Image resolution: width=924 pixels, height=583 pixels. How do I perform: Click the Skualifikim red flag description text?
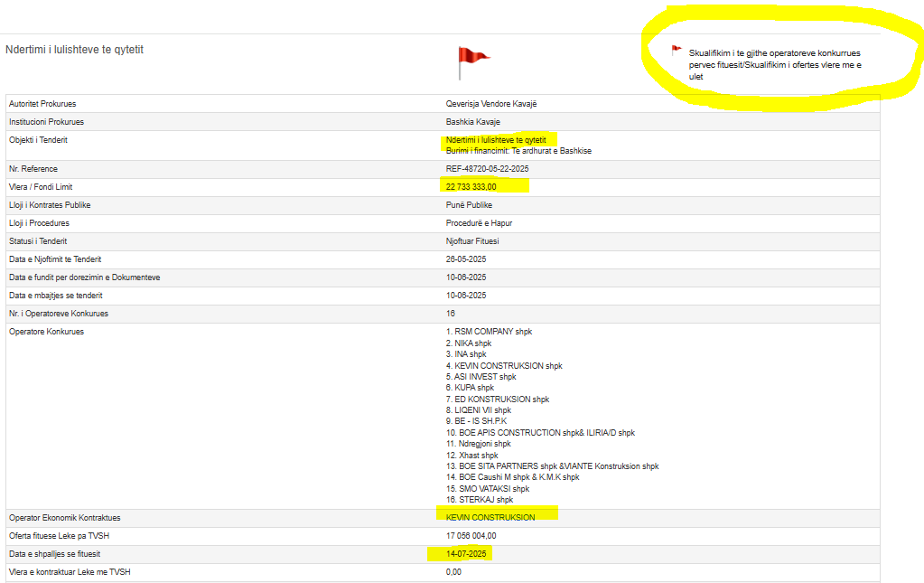click(x=775, y=65)
